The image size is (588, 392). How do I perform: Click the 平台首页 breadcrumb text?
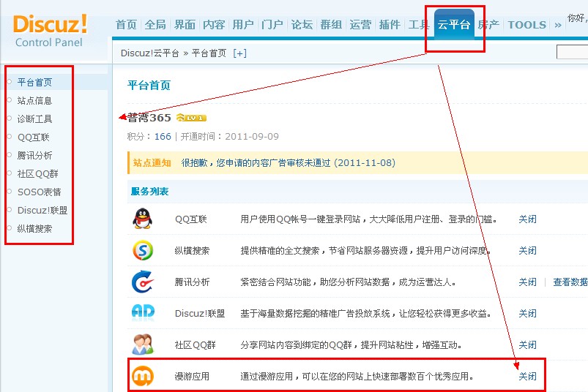(x=209, y=53)
